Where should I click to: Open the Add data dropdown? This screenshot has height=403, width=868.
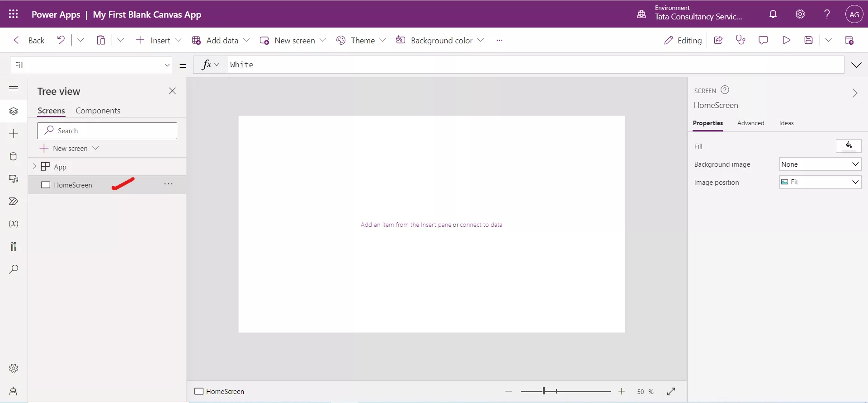click(246, 40)
